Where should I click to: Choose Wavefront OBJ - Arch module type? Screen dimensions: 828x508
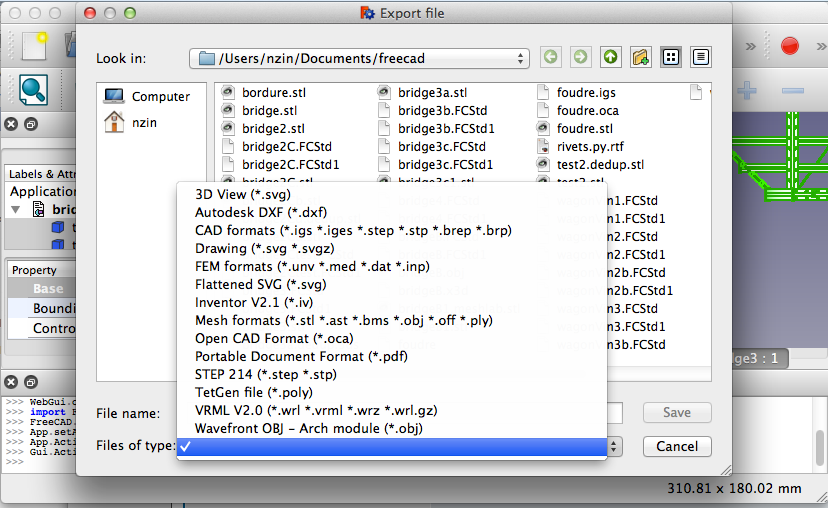point(392,428)
